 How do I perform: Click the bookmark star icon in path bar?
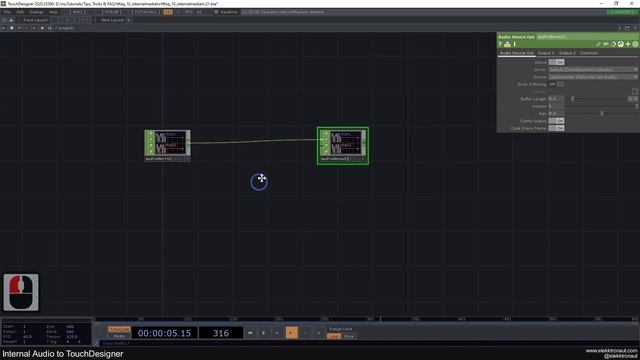[x=42, y=28]
